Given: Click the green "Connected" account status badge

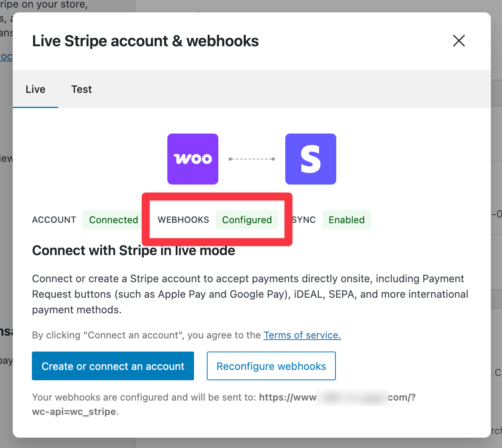Looking at the screenshot, I should coord(113,220).
